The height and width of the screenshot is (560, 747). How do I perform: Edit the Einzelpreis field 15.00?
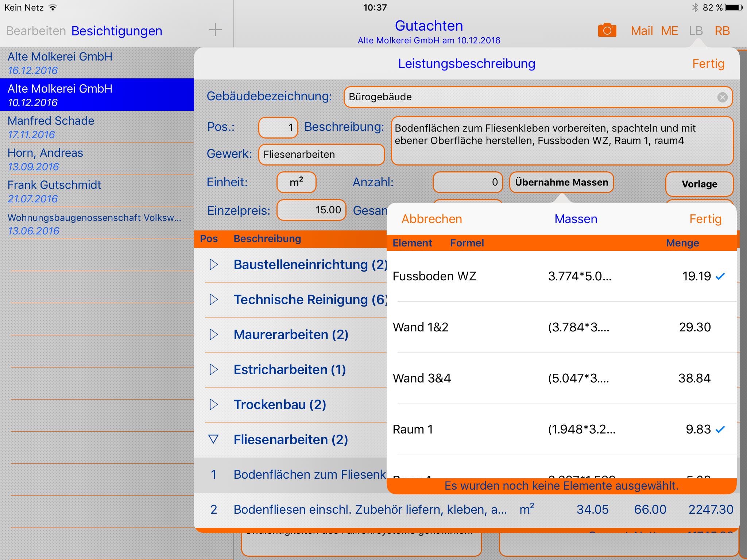pos(311,210)
